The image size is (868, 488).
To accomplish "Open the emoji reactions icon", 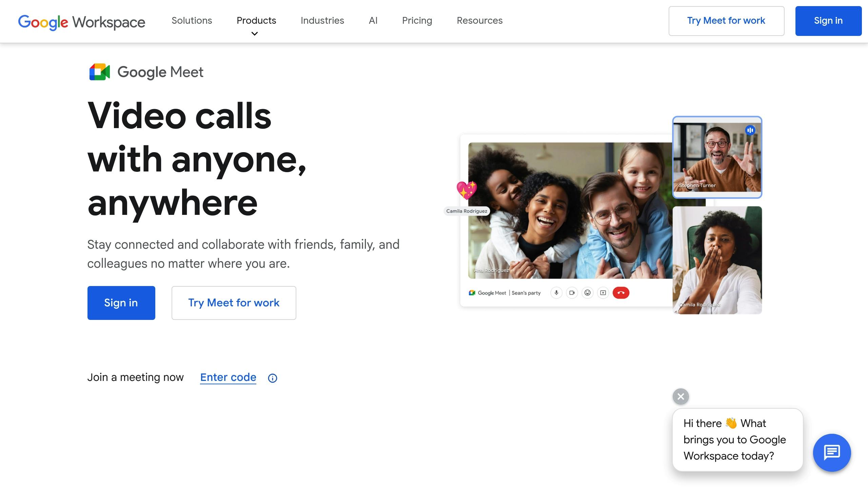I will tap(588, 292).
